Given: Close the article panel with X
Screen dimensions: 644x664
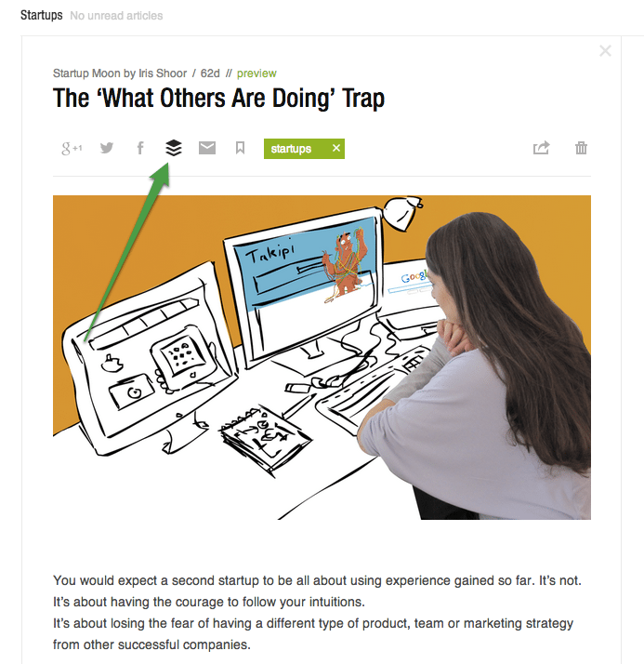Looking at the screenshot, I should [x=605, y=51].
